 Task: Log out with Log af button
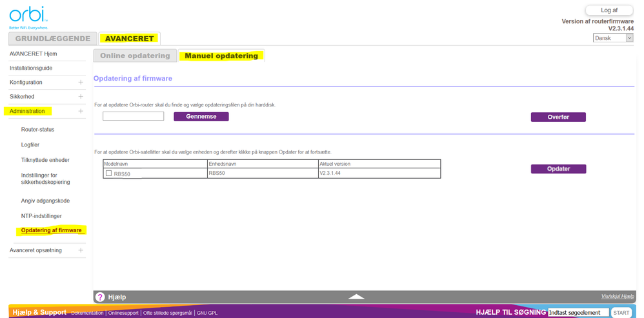(x=609, y=10)
